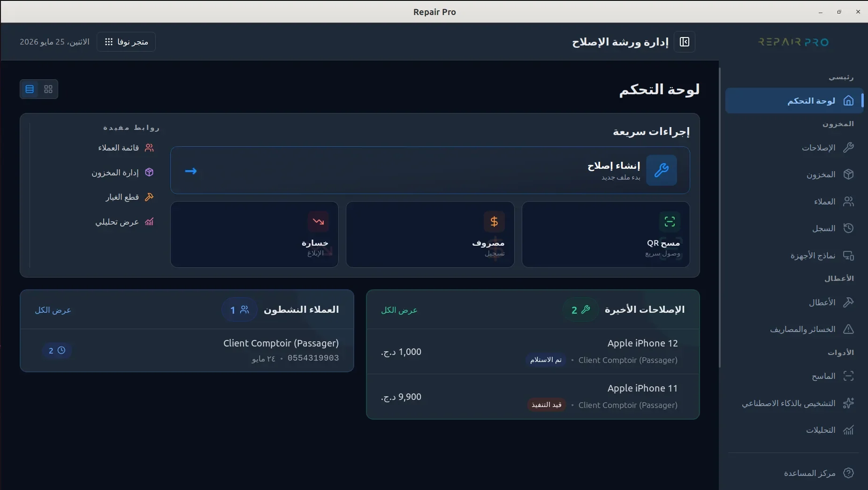Image resolution: width=868 pixels, height=490 pixels.
Task: Click the dollar icon on مصروف card
Action: pyautogui.click(x=494, y=221)
